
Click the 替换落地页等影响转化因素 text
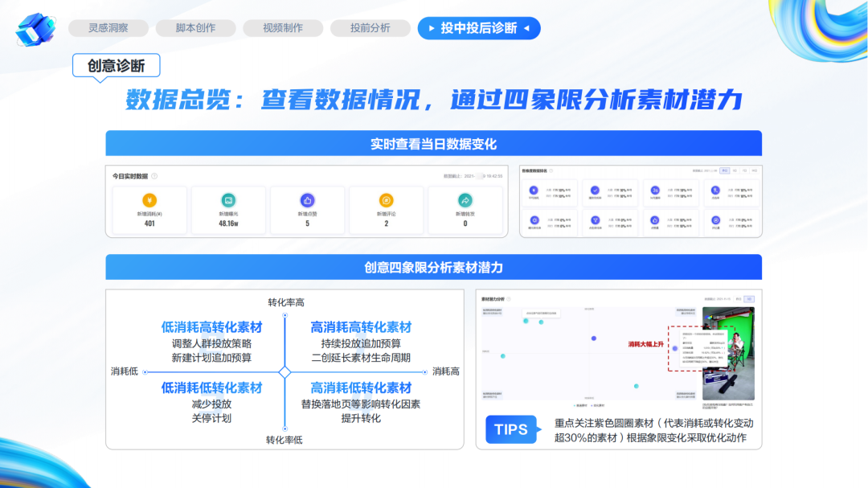361,404
